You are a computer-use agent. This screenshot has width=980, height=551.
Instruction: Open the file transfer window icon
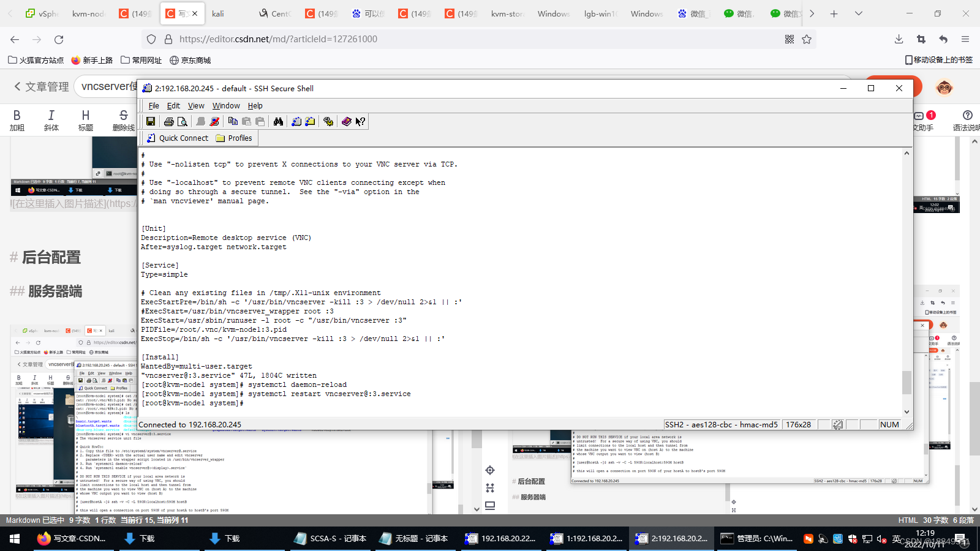click(x=311, y=121)
